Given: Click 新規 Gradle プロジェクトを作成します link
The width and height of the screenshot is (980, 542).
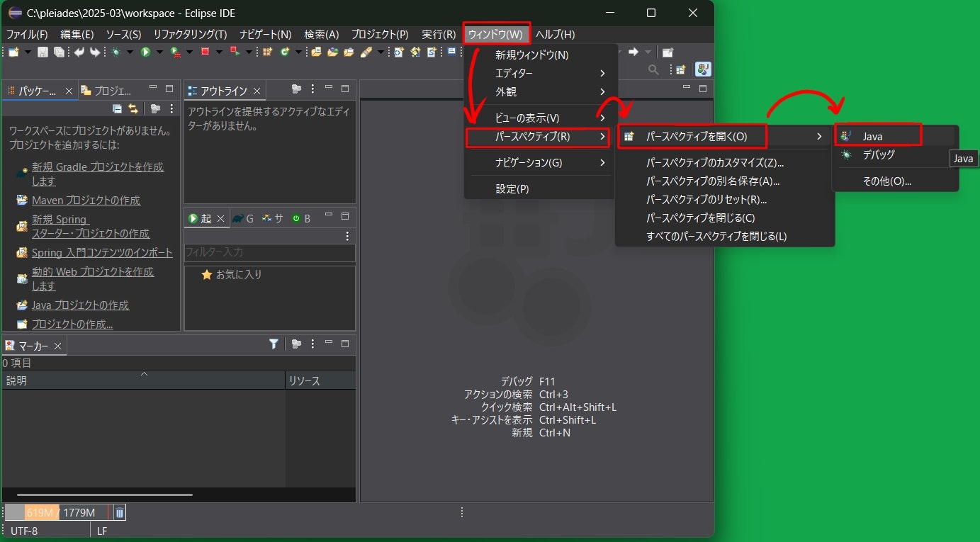Looking at the screenshot, I should tap(98, 174).
